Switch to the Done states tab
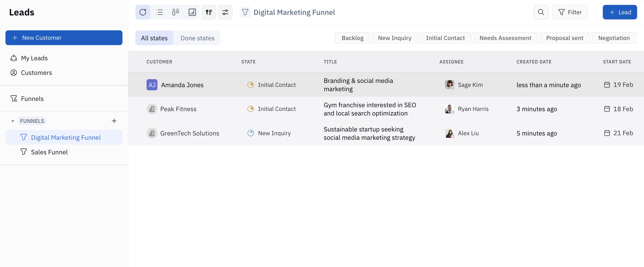 (x=197, y=38)
